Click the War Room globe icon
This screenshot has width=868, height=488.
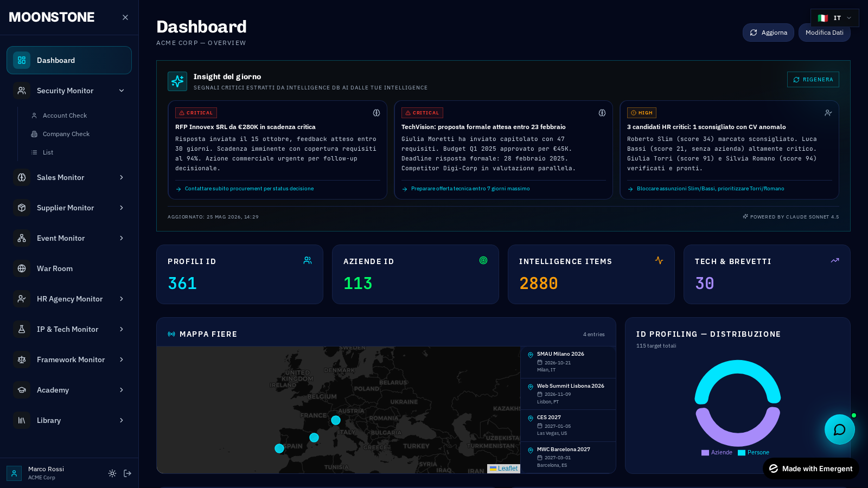[22, 268]
